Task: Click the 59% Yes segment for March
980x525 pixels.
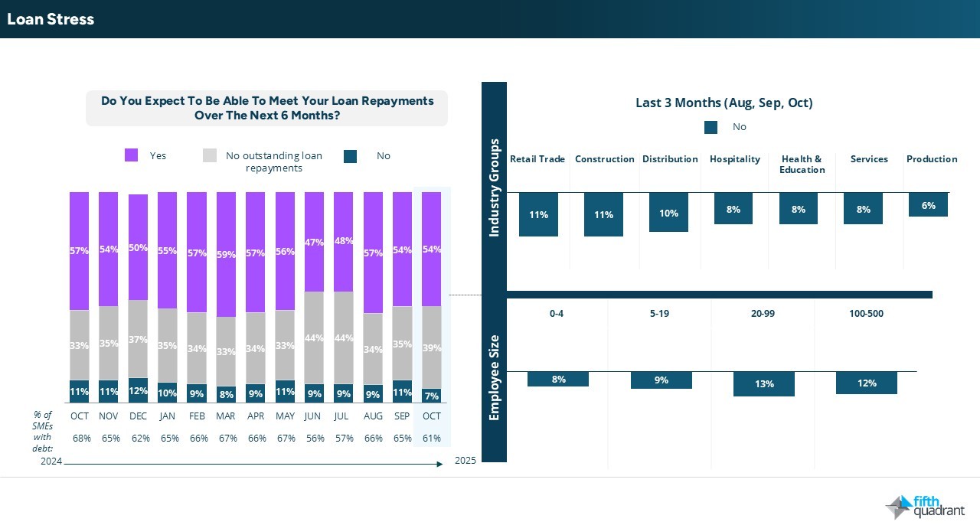Action: coord(226,254)
